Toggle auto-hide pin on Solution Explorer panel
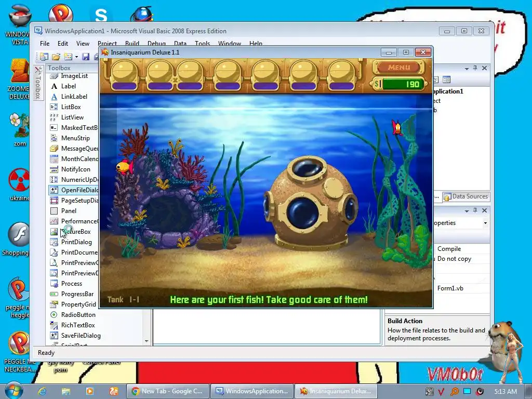 pos(475,68)
